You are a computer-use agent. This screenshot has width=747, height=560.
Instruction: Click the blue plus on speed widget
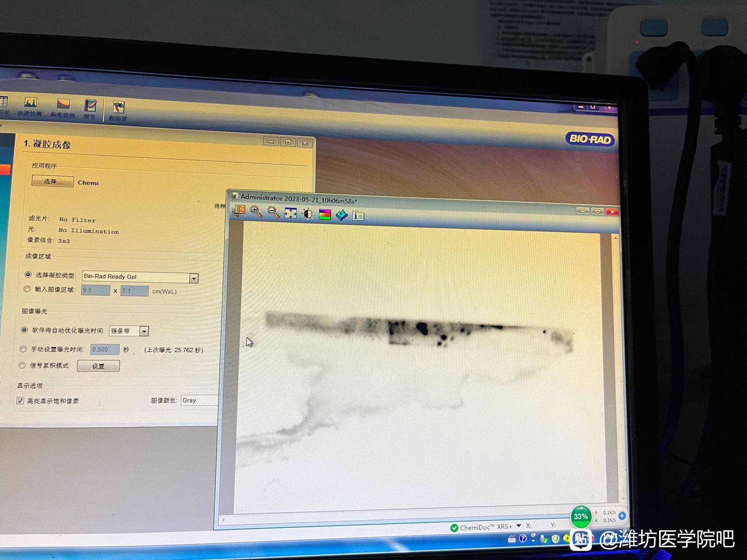pos(622,516)
